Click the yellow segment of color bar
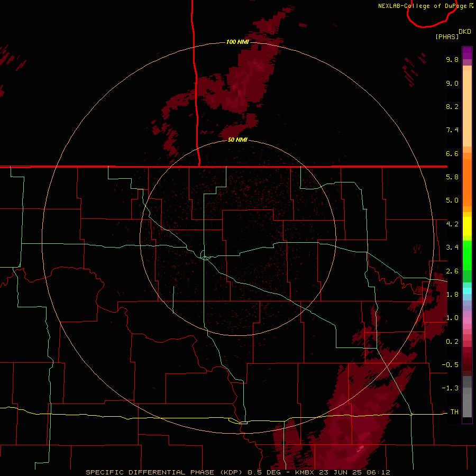476x476 pixels. tap(467, 226)
